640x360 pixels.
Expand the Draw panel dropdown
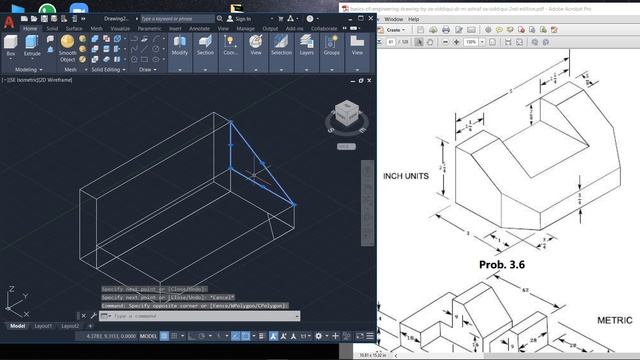pos(155,70)
